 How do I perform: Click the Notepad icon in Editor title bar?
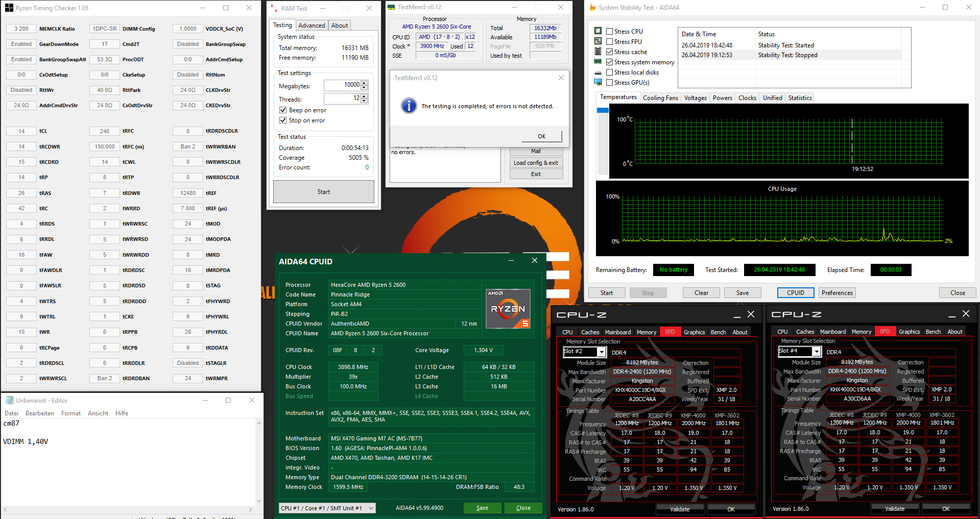pyautogui.click(x=9, y=401)
